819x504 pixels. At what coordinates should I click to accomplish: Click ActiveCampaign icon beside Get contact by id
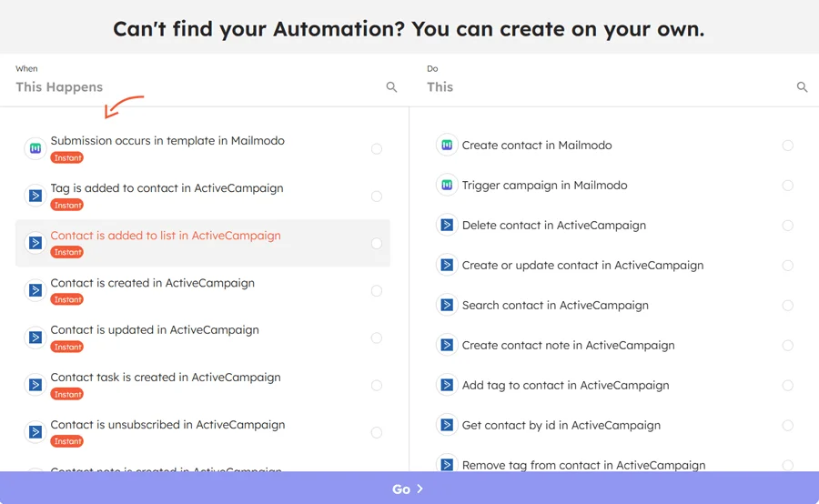447,425
